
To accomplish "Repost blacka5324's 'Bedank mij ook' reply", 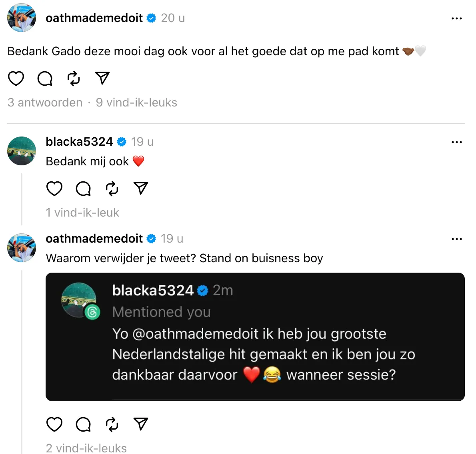I will [112, 189].
